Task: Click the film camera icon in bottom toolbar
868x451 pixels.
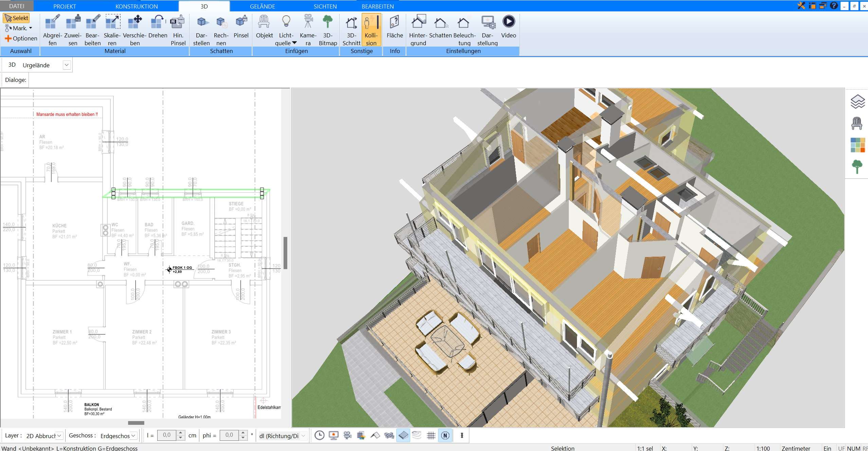Action: pos(347,435)
